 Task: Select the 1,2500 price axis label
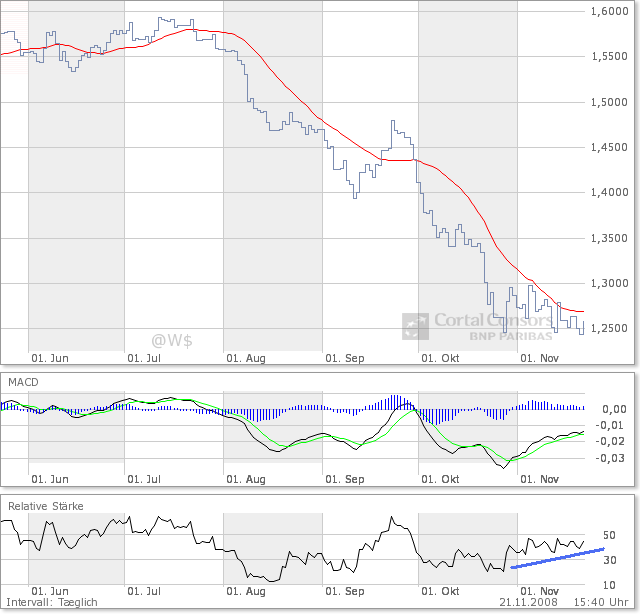tap(609, 328)
